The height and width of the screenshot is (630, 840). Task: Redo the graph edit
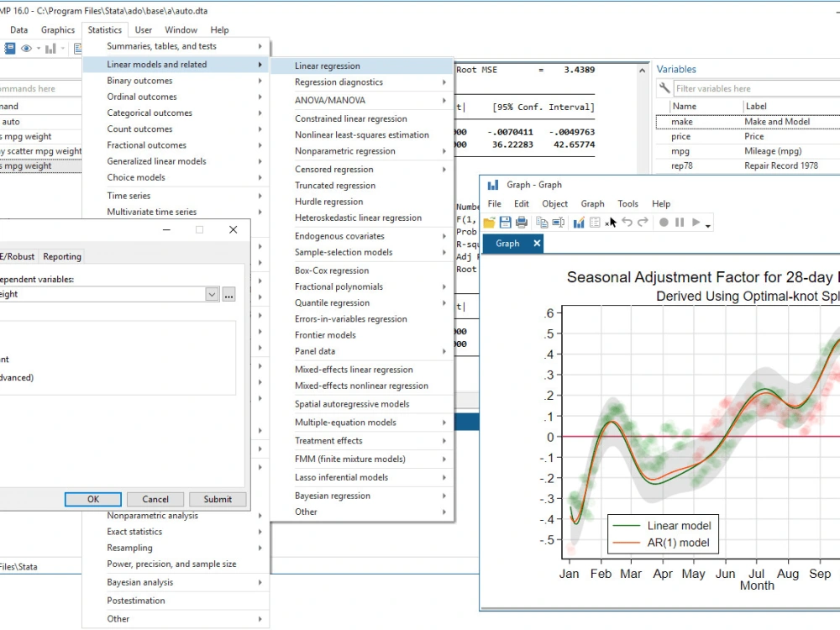(643, 222)
